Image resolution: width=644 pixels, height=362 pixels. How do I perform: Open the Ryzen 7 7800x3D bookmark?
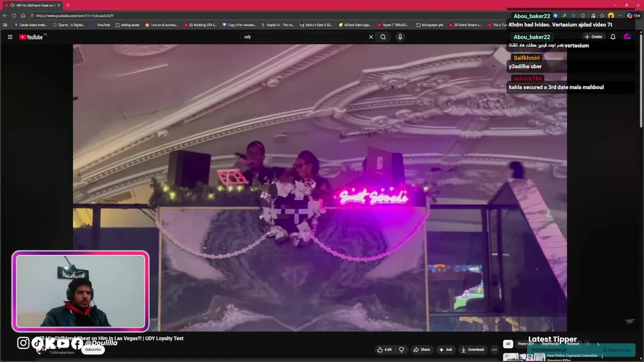coord(394,25)
